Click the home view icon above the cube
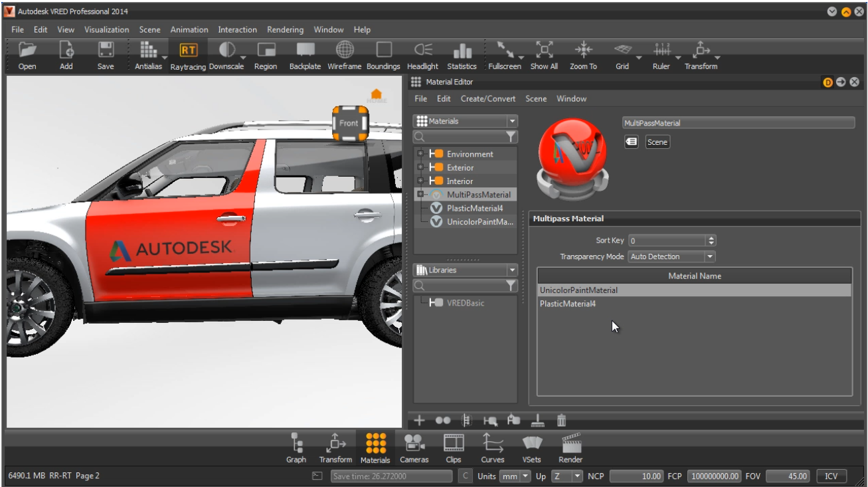 (x=377, y=96)
